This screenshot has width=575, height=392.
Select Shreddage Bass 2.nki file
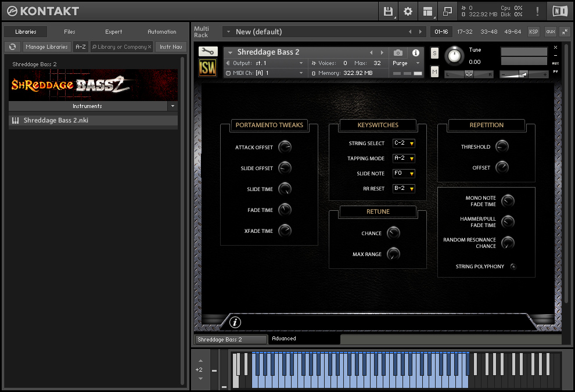click(56, 121)
